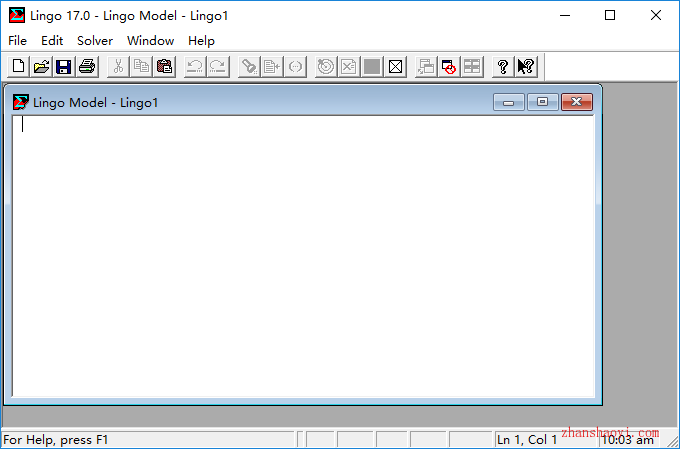
Task: Click the Ln 1, Col 1 status indicator
Action: 527,440
